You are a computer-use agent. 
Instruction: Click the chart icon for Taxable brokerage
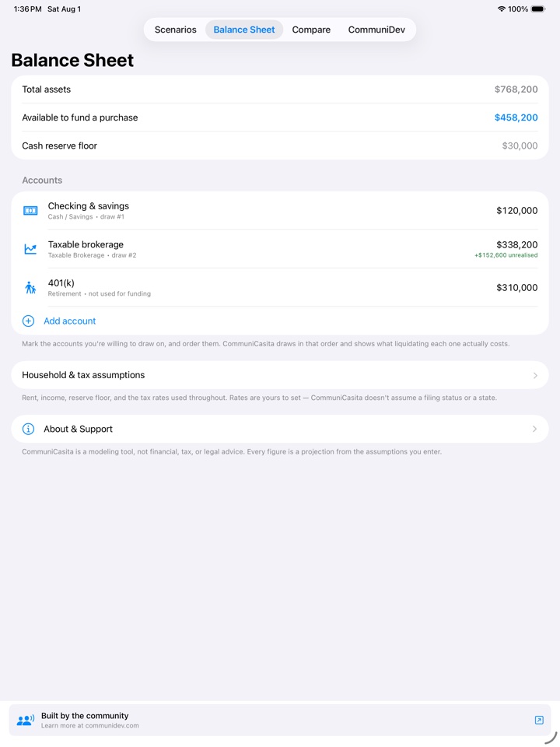30,249
